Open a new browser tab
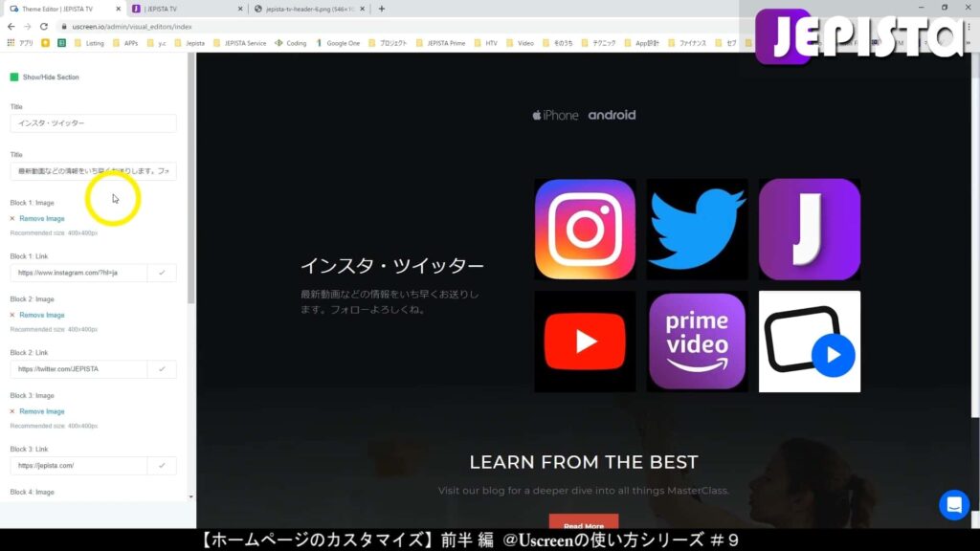This screenshot has height=551, width=980. [381, 9]
